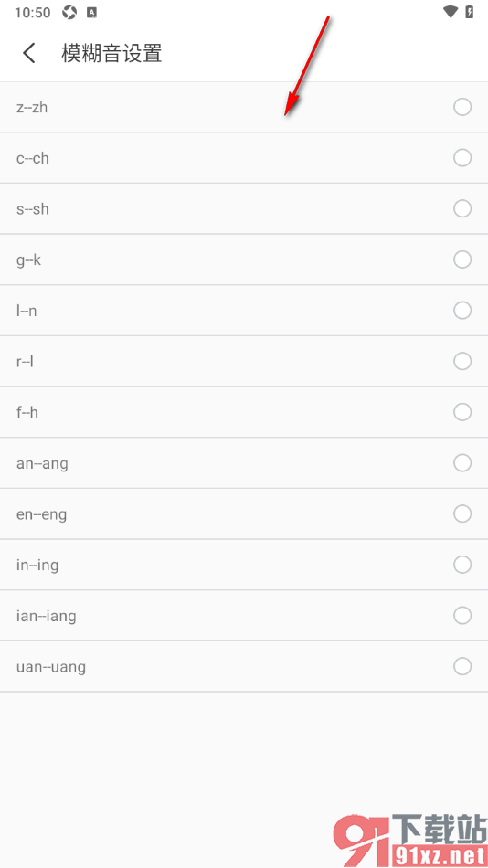Screen dimensions: 488x868
Task: Tap the in--ing list row label
Action: tap(37, 566)
